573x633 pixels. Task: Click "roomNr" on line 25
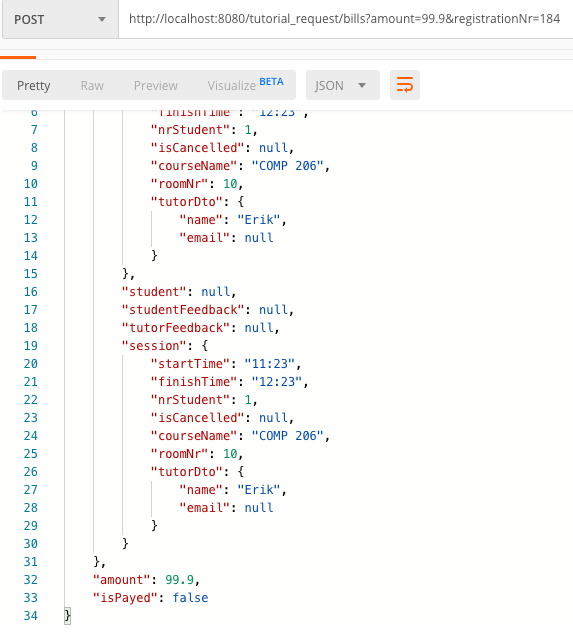point(179,454)
